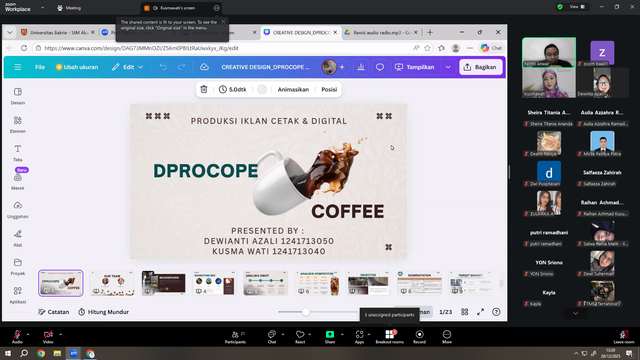The height and width of the screenshot is (360, 640).
Task: Open page background color swatch
Action: pos(262,89)
